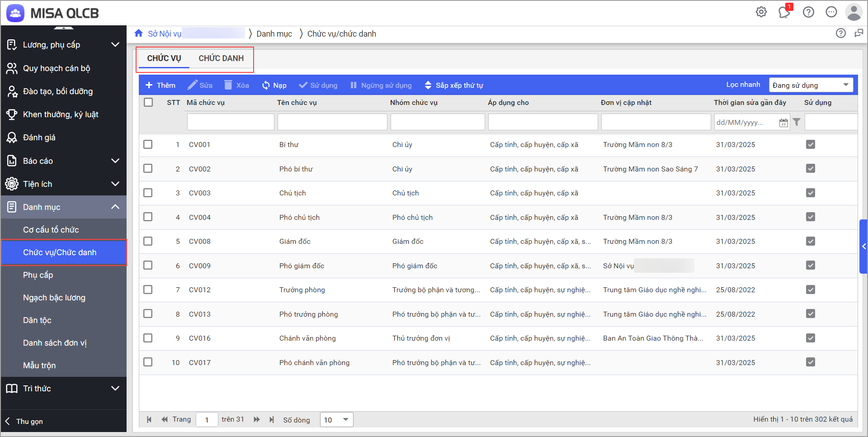Screen dimensions: 868x437
Task: Click the Thêm add button
Action: pyautogui.click(x=160, y=85)
